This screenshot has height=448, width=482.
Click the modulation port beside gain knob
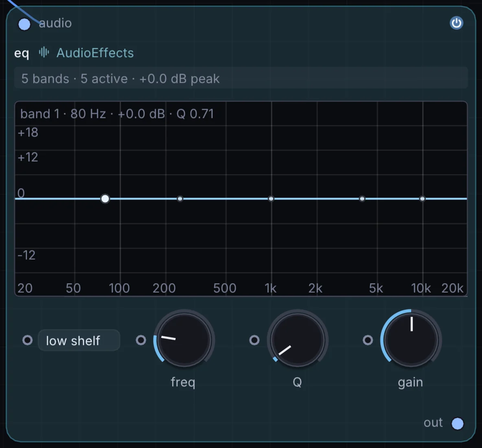368,340
